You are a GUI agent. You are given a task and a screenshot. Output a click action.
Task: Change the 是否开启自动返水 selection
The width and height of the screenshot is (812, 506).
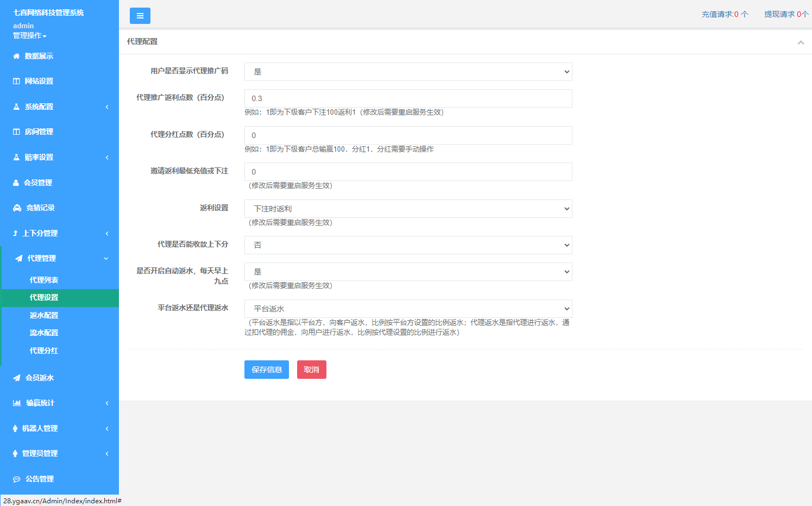[408, 271]
